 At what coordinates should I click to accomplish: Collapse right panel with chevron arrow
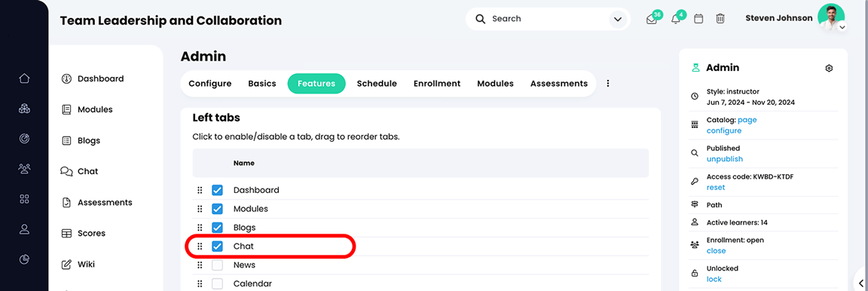tap(860, 283)
